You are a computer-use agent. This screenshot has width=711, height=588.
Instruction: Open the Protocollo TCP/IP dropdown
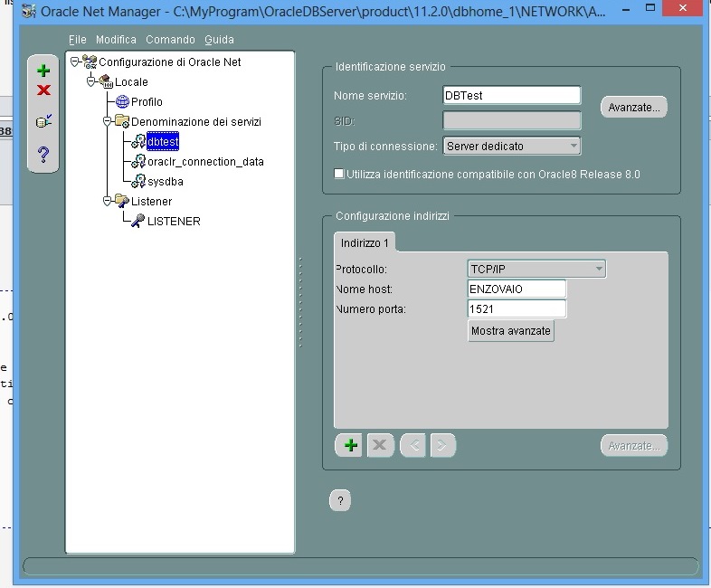point(536,269)
